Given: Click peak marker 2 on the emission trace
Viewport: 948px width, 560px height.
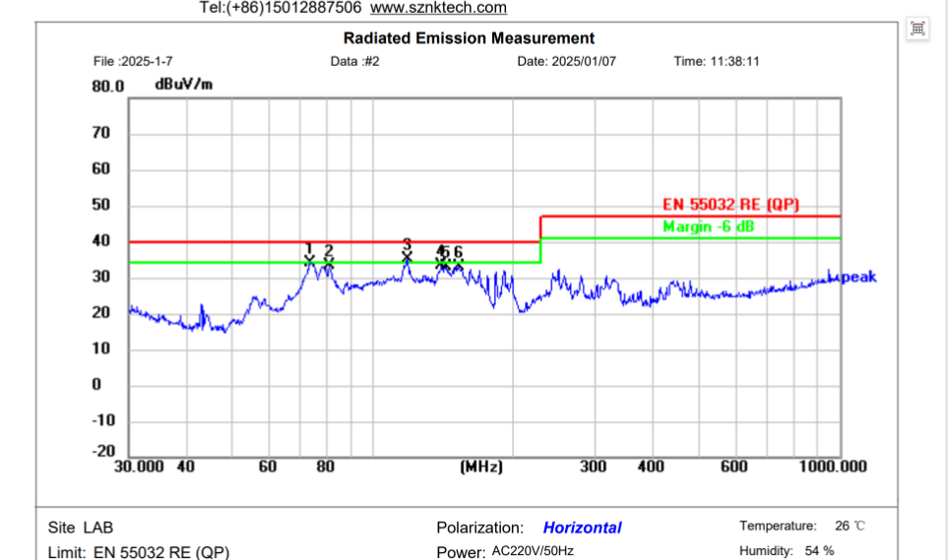Looking at the screenshot, I should point(329,262).
